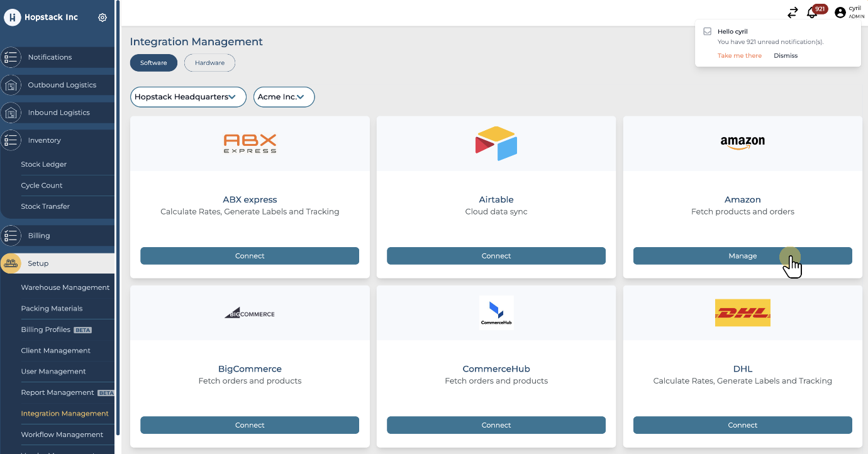The width and height of the screenshot is (868, 454).
Task: Click the Integration Management page heading
Action: (x=196, y=42)
